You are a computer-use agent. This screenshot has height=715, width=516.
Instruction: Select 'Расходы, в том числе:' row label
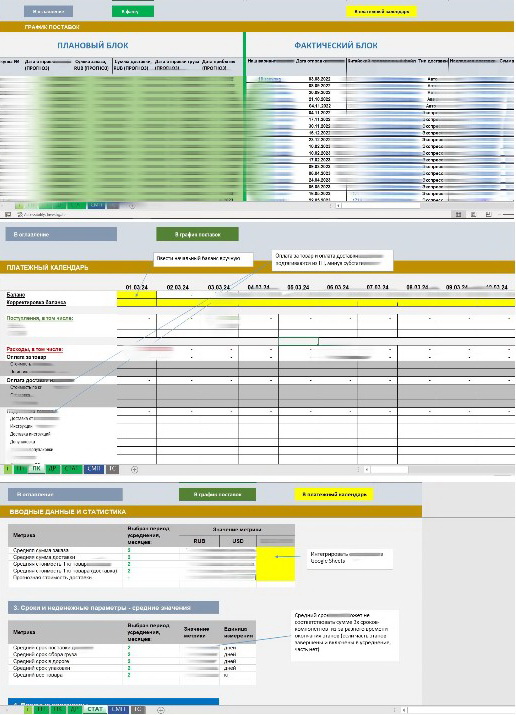click(35, 349)
